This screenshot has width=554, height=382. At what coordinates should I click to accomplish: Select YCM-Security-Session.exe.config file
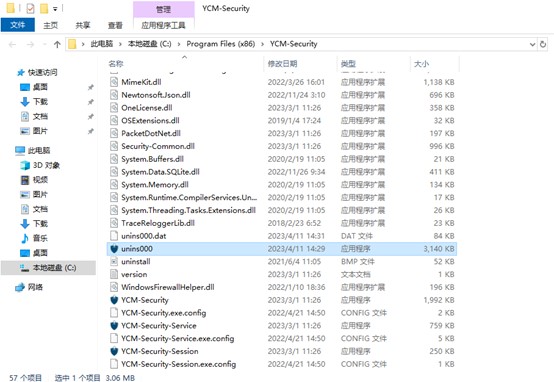point(282,364)
